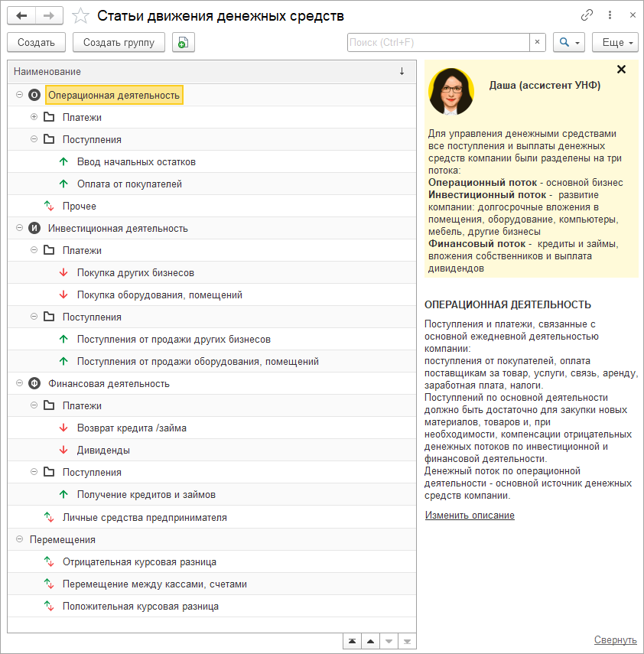The height and width of the screenshot is (654, 644).
Task: Click the create-by-copy document icon
Action: pyautogui.click(x=184, y=43)
